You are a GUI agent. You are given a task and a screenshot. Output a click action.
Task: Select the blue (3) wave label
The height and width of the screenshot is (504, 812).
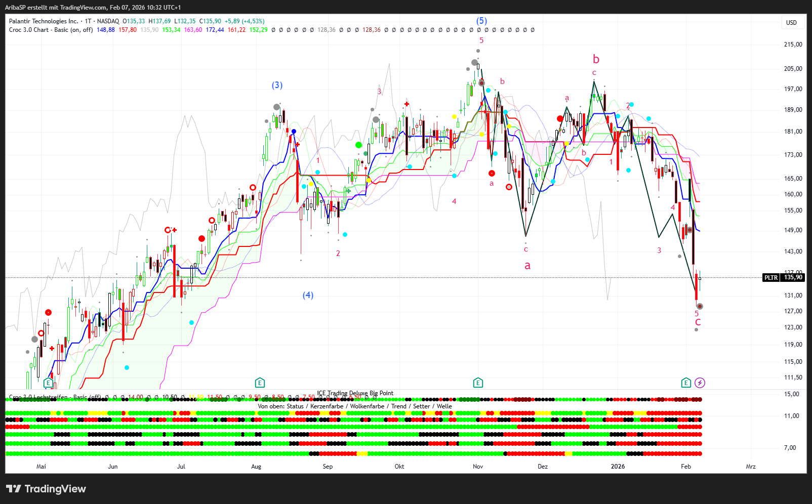tap(277, 85)
